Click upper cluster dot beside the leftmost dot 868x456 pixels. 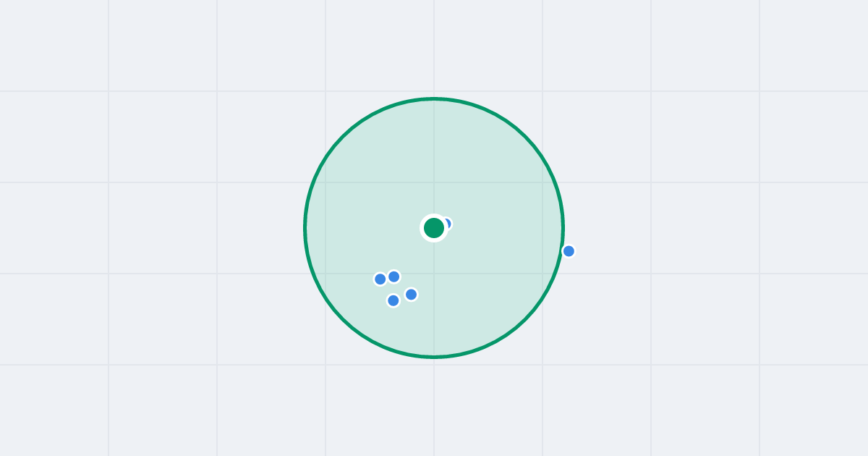[394, 276]
